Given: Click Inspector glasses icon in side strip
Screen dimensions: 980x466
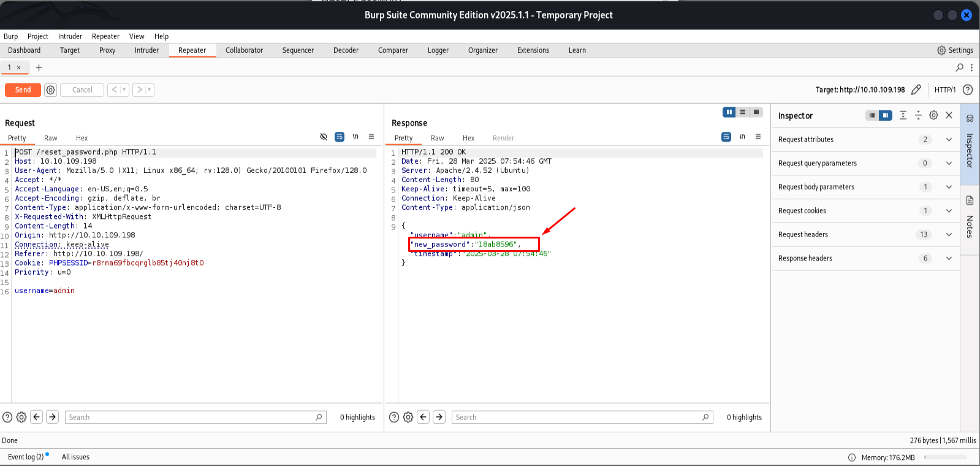Looking at the screenshot, I should [x=970, y=118].
